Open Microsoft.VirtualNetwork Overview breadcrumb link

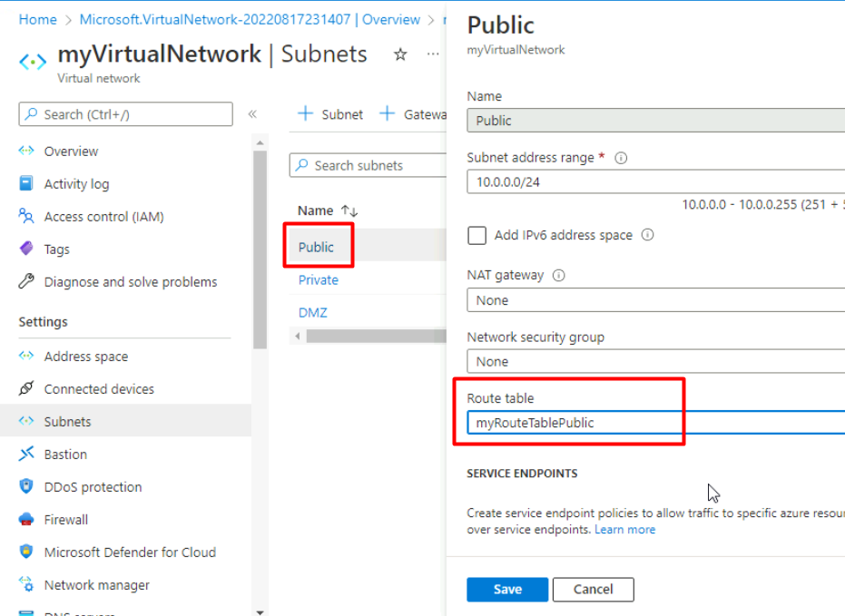250,19
